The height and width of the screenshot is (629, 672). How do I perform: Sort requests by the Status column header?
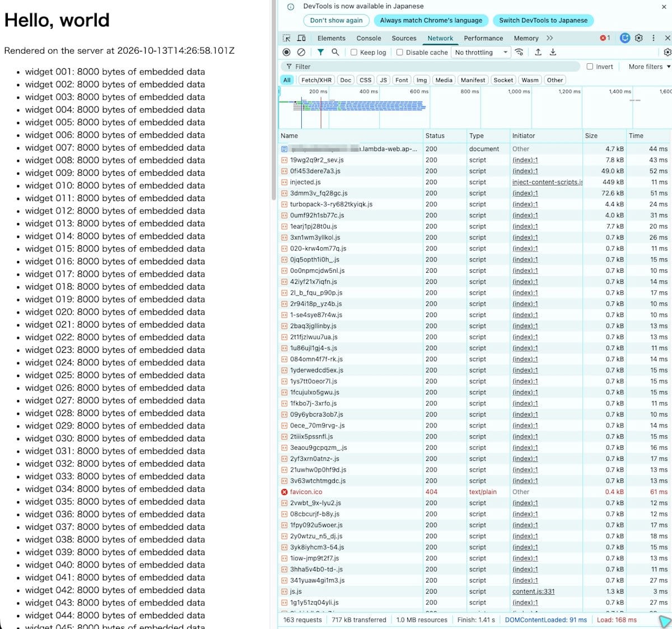tap(445, 136)
